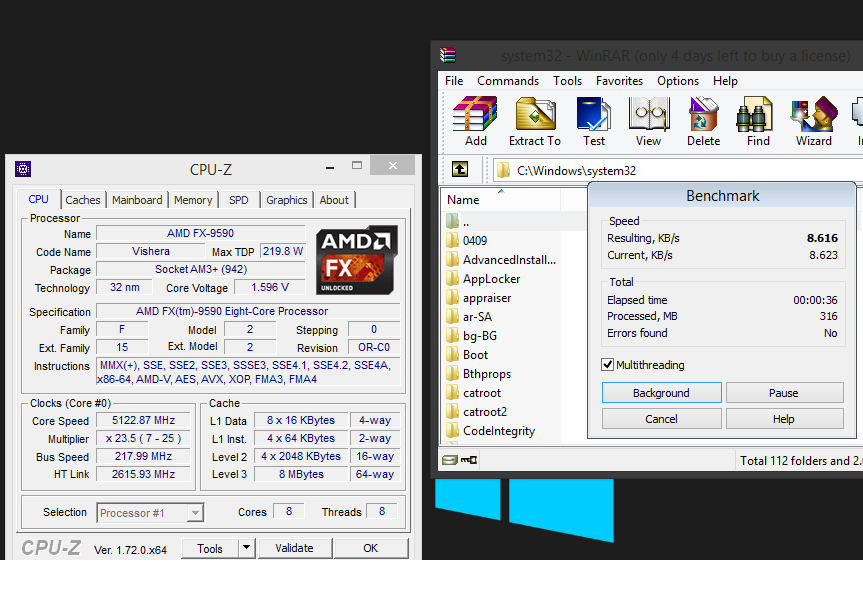Click the folder icon beside CodeIntegrity
Viewport: 863px width, 602px height.
(x=452, y=430)
